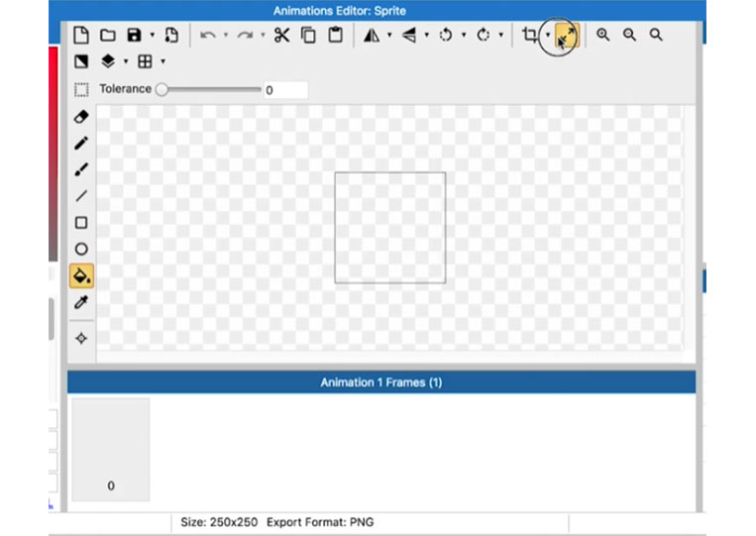Rotate image clockwise
Viewport: 756px width, 536px height.
click(484, 36)
